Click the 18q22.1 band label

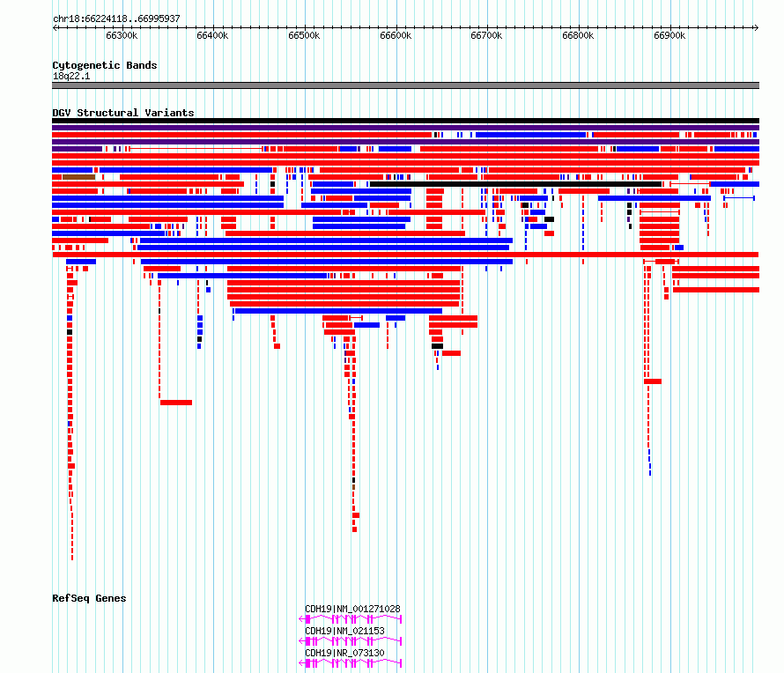click(71, 76)
